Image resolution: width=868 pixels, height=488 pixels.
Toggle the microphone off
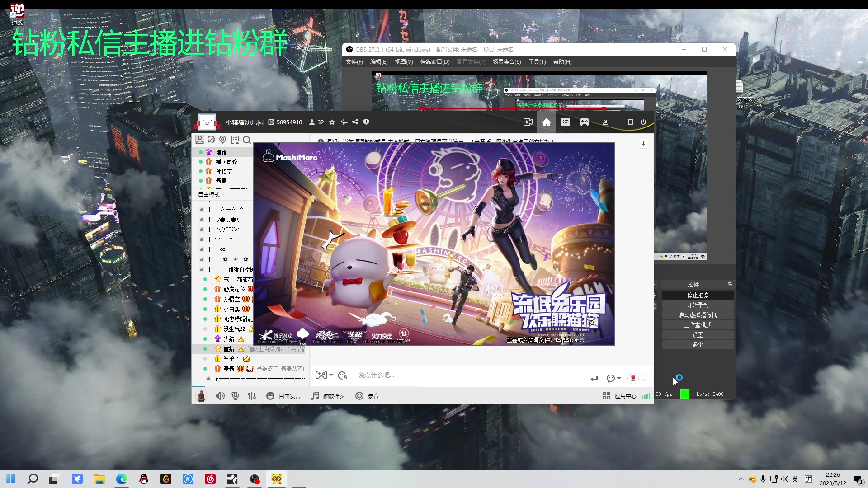pyautogui.click(x=235, y=395)
